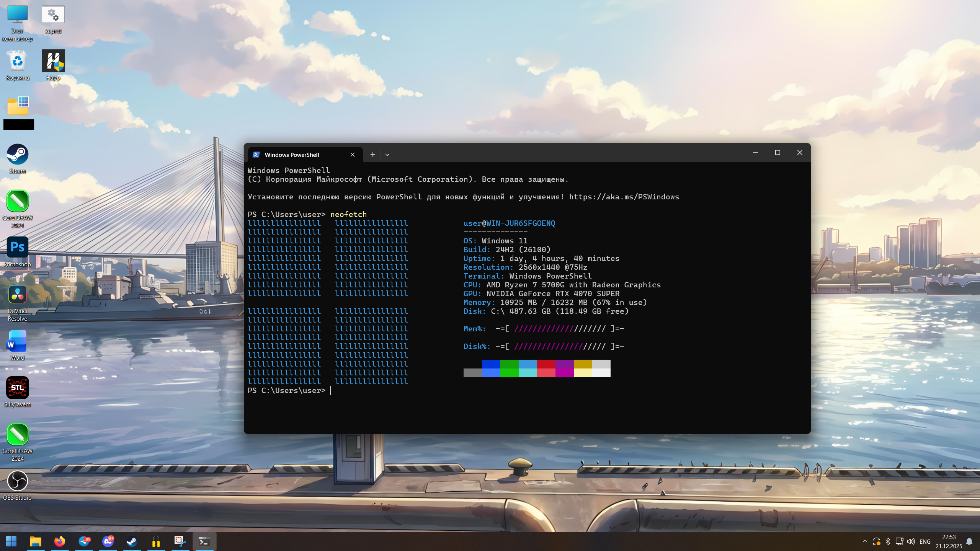The image size is (980, 551).
Task: Show hidden tray icons chevron
Action: point(864,541)
